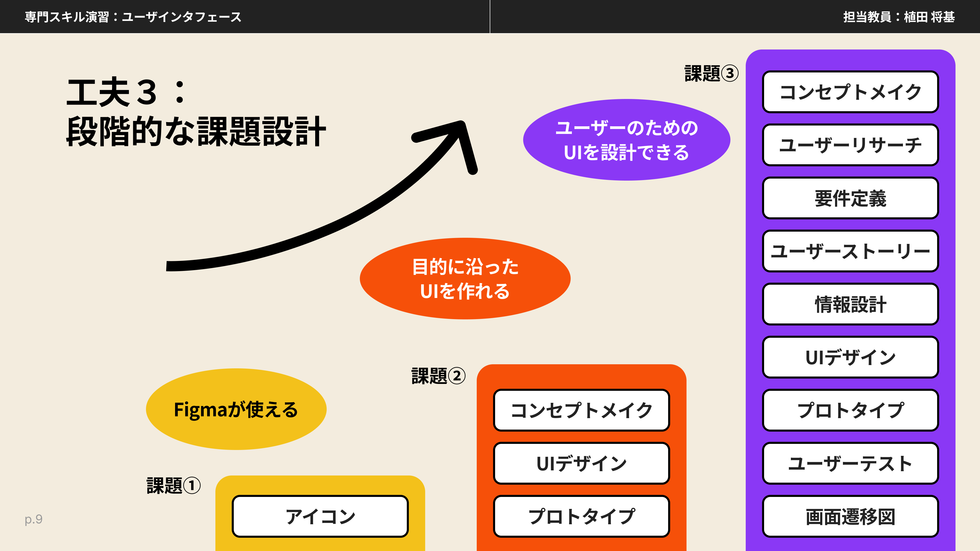Select the 'アイコン' box in 課題①
Viewport: 980px width, 551px height.
[320, 516]
